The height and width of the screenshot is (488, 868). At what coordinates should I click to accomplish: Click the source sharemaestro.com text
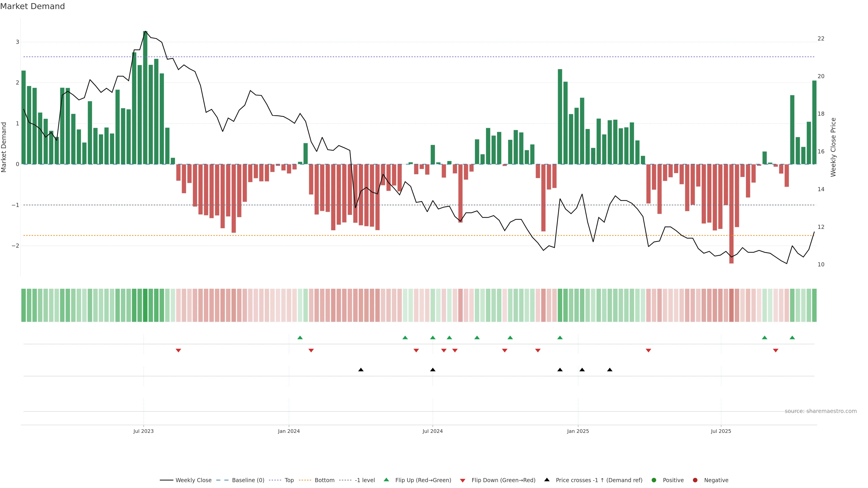coord(821,411)
